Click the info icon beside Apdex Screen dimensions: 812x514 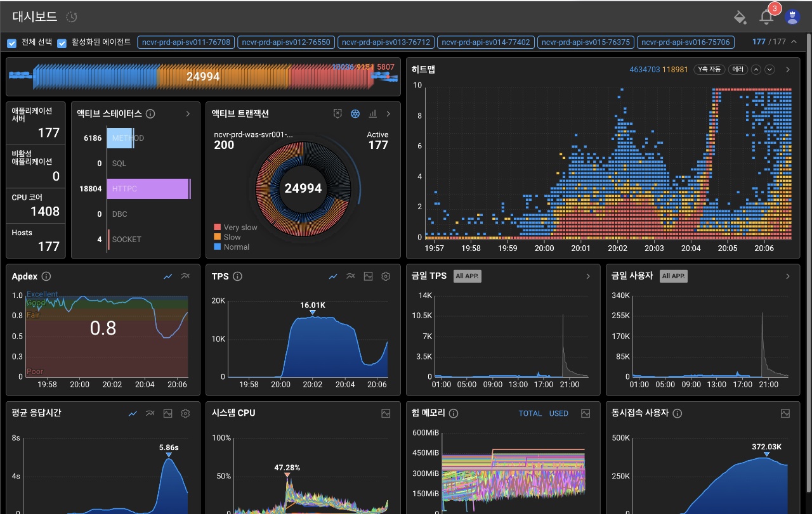(x=46, y=276)
